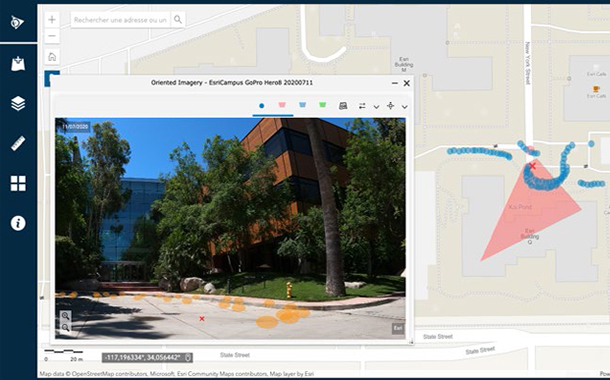Toggle the green coverage footprint swatch
This screenshot has height=380, width=610.
coord(322,105)
